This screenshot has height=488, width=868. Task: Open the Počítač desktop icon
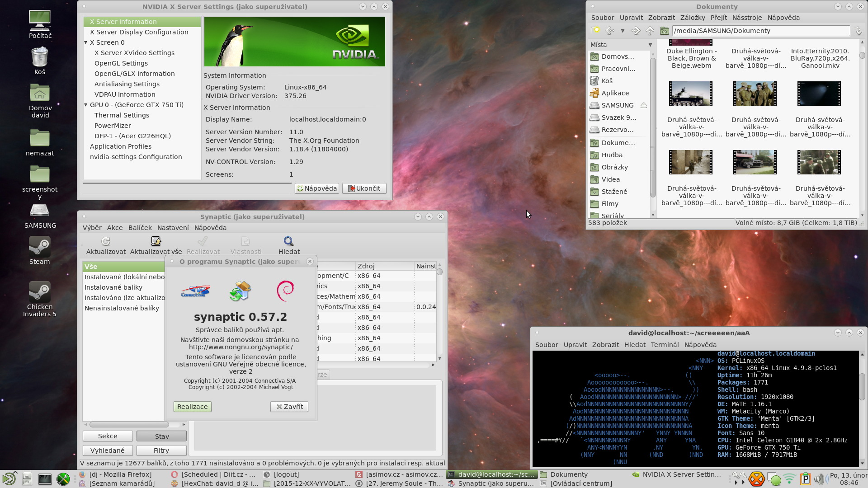(40, 25)
